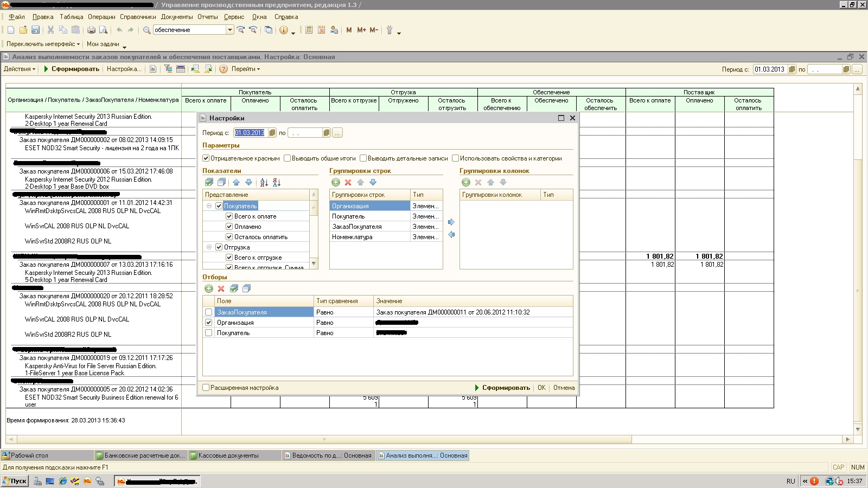Open the search box dropdown with 'обеспечение'
The width and height of the screenshot is (868, 488).
tap(230, 30)
